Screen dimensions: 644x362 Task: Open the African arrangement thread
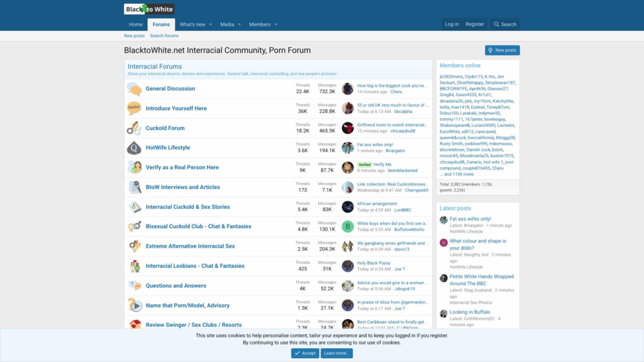coord(377,204)
